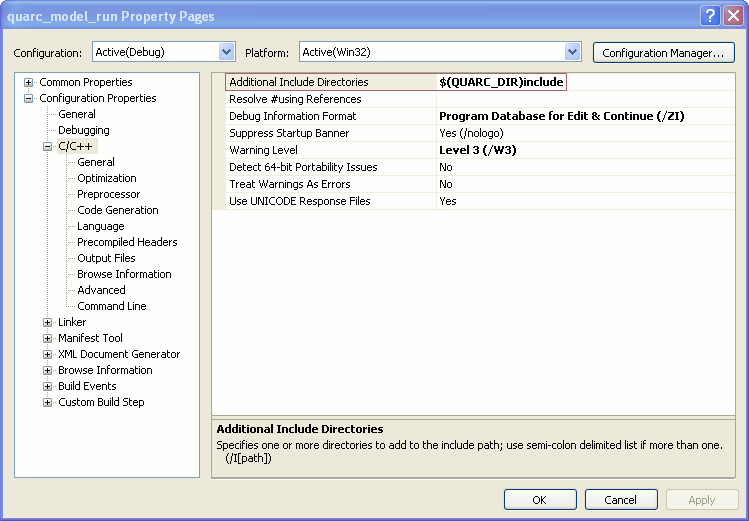
Task: Expand the XML Document Generator node
Action: [x=47, y=354]
